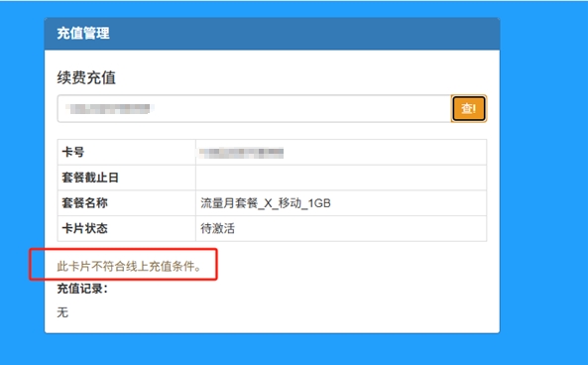Select the 套餐截止日 row label

click(90, 178)
